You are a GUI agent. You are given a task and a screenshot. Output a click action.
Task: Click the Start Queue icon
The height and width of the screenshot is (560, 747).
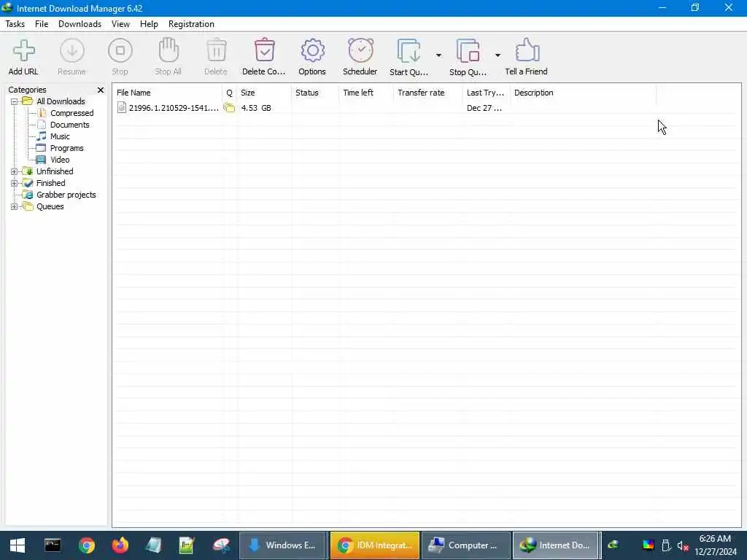[x=409, y=51]
